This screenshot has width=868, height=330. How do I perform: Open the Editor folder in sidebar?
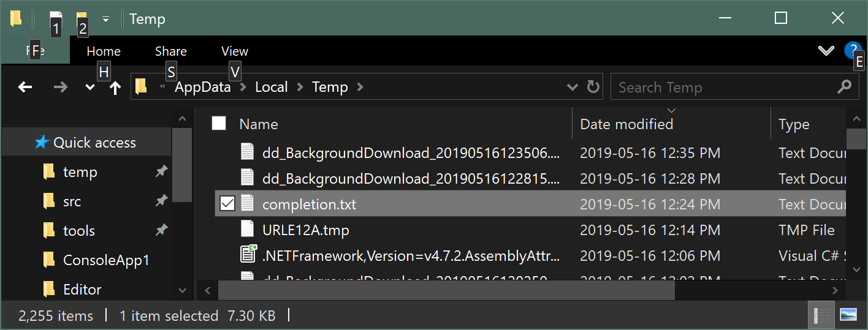(x=82, y=290)
